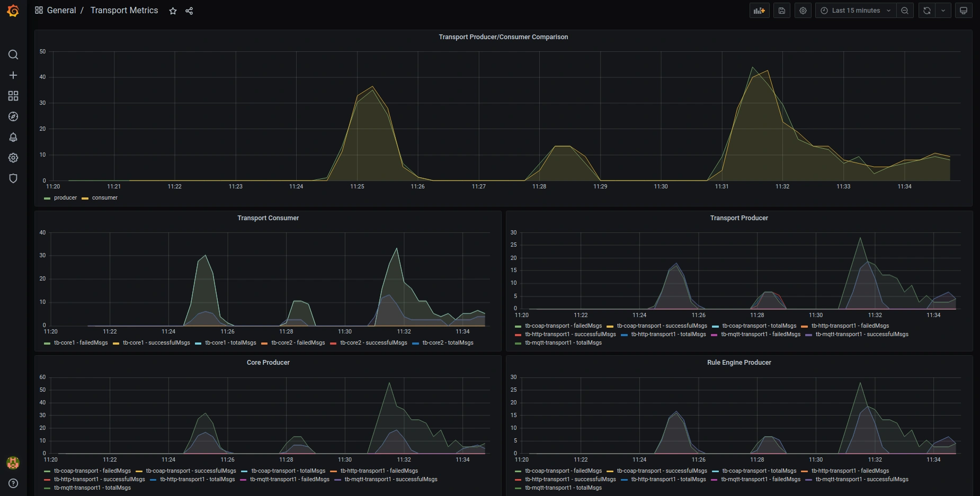Open the Alerting bell icon
This screenshot has height=496, width=980.
point(13,137)
